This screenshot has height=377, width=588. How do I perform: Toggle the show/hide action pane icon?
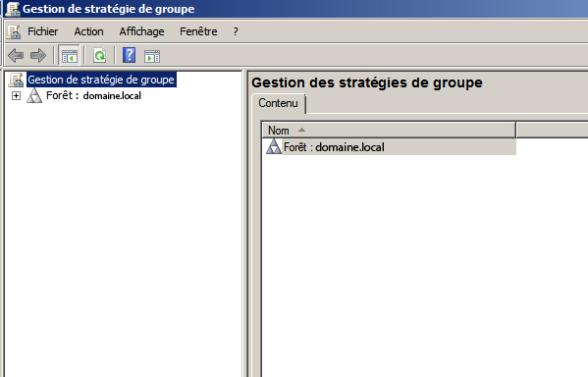[152, 56]
